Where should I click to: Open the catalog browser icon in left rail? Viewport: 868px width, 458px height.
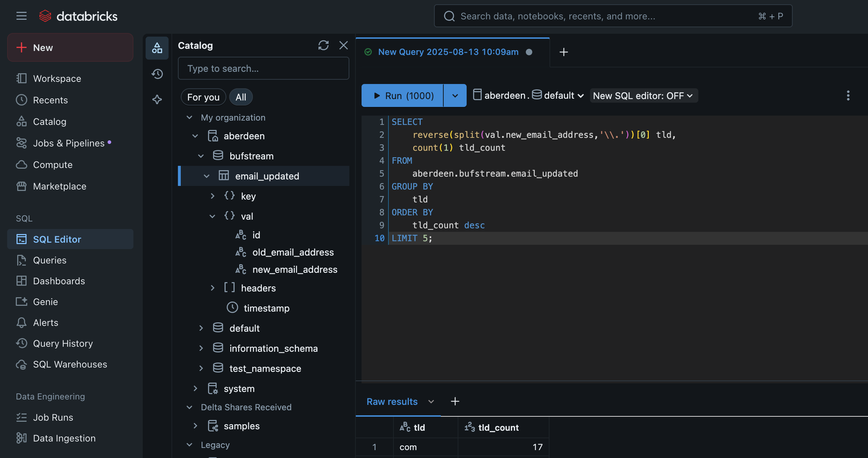pos(157,47)
